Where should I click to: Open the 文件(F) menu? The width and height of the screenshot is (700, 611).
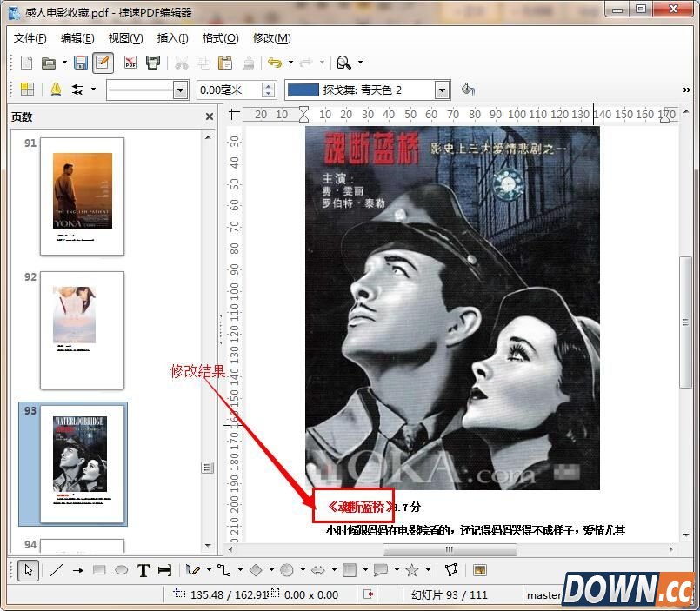click(30, 38)
